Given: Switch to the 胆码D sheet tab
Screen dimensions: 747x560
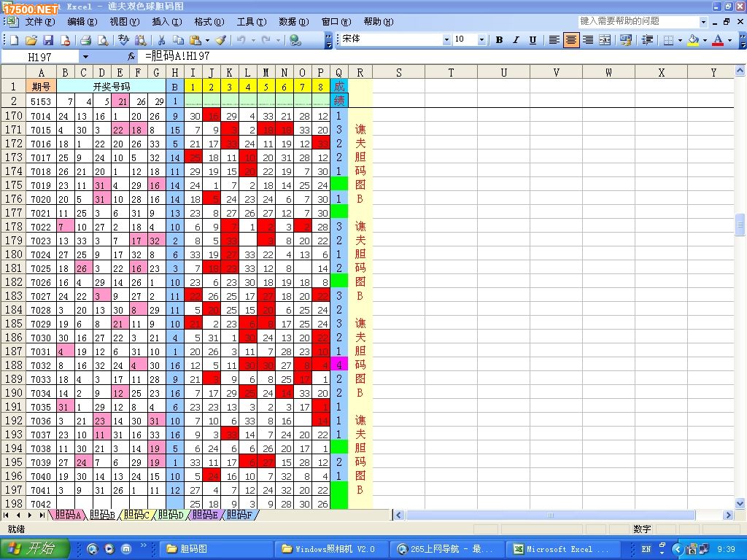Looking at the screenshot, I should (171, 515).
